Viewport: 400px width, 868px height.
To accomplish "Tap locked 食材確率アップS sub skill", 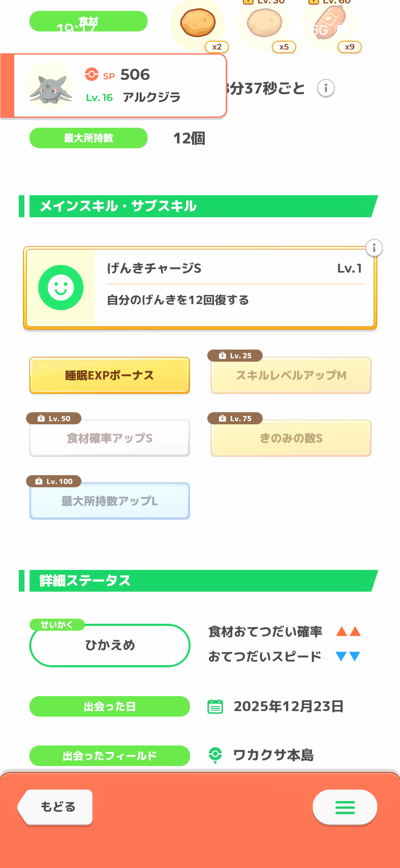I will click(110, 438).
